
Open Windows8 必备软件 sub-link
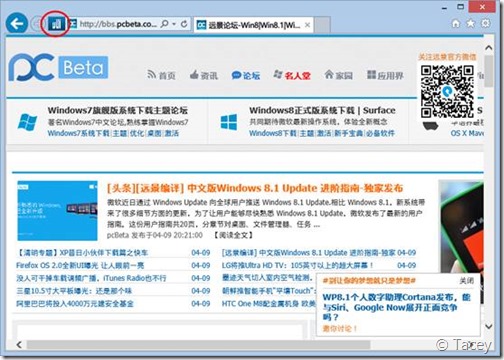380,133
